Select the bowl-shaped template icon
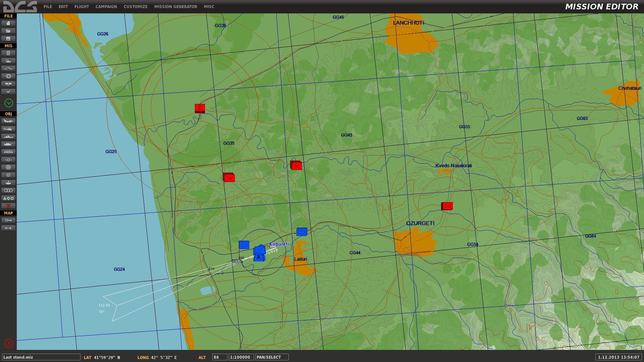The image size is (644, 362). coord(8,183)
